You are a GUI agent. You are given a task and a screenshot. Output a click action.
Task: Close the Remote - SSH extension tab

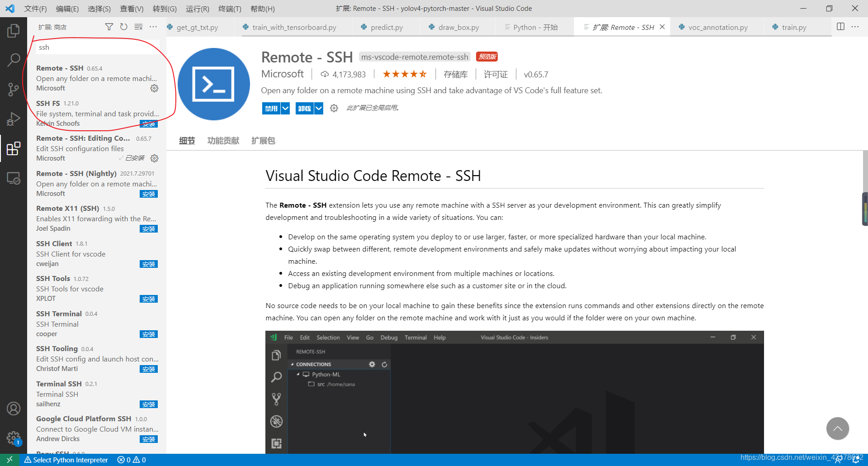662,27
